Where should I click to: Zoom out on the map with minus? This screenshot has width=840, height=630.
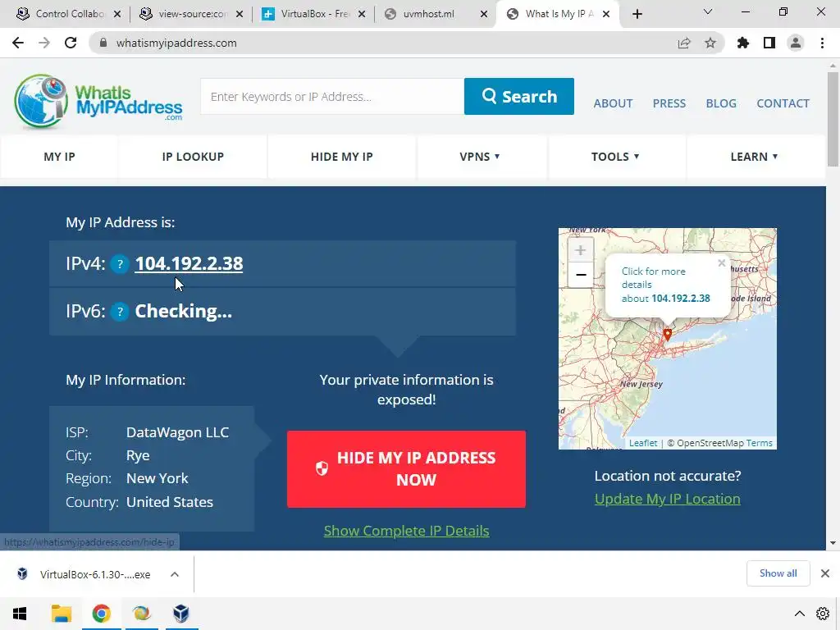click(x=580, y=275)
